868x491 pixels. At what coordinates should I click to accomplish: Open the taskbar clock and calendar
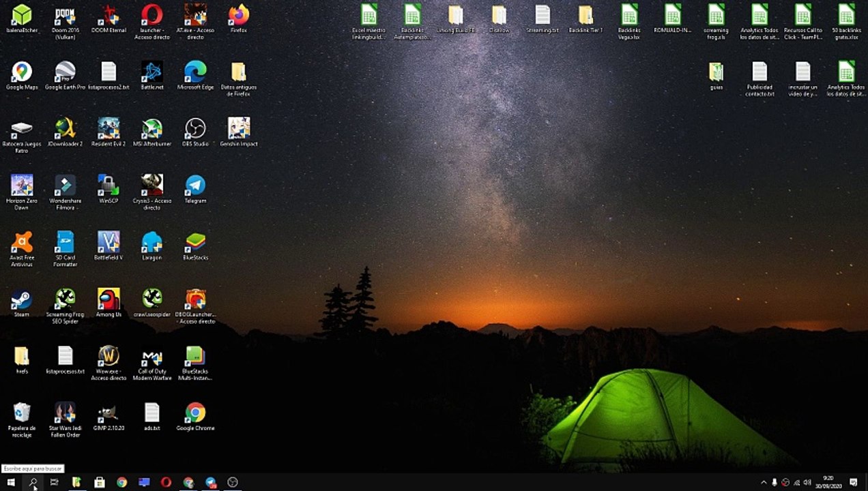(828, 482)
